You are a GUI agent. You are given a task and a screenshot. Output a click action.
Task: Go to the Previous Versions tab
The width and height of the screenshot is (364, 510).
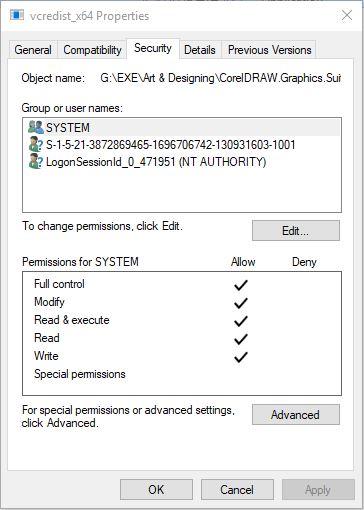[269, 50]
